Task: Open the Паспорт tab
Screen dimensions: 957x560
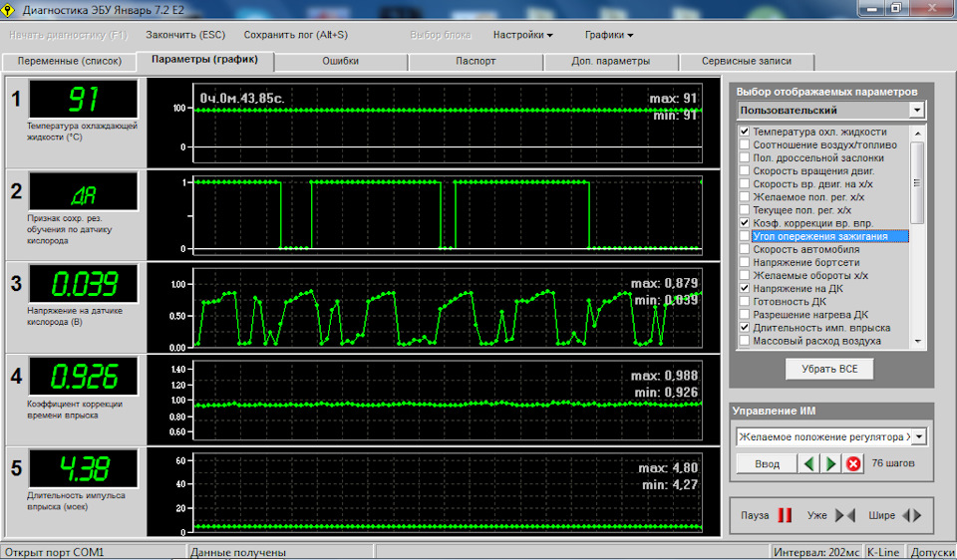Action: 476,62
